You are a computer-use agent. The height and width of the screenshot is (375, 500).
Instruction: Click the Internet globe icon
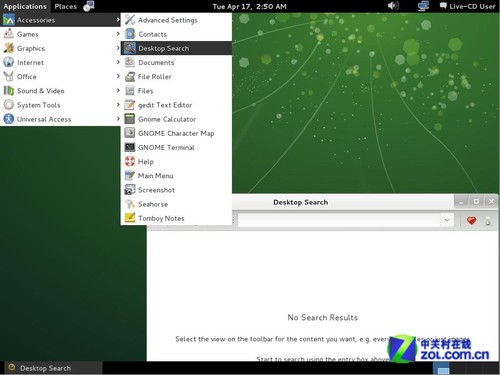(9, 62)
